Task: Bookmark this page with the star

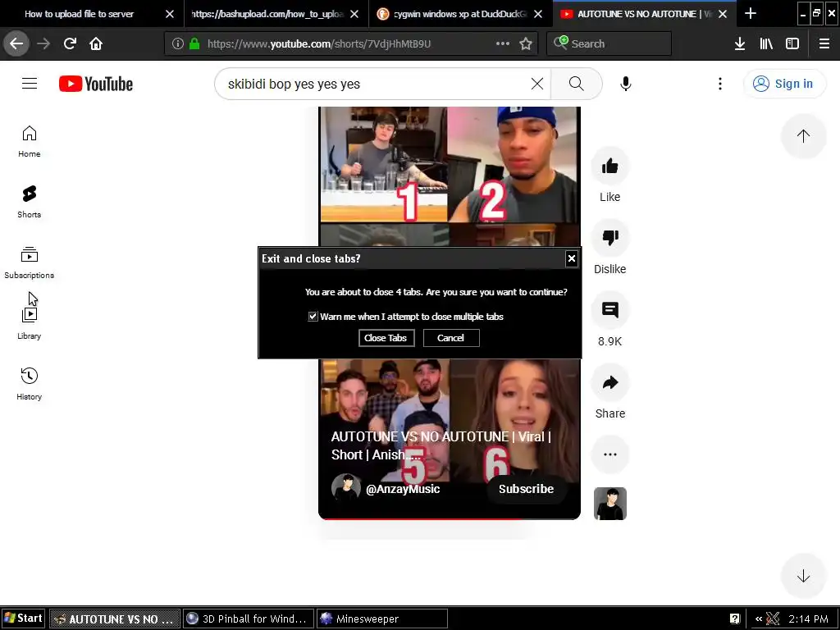Action: coord(526,44)
